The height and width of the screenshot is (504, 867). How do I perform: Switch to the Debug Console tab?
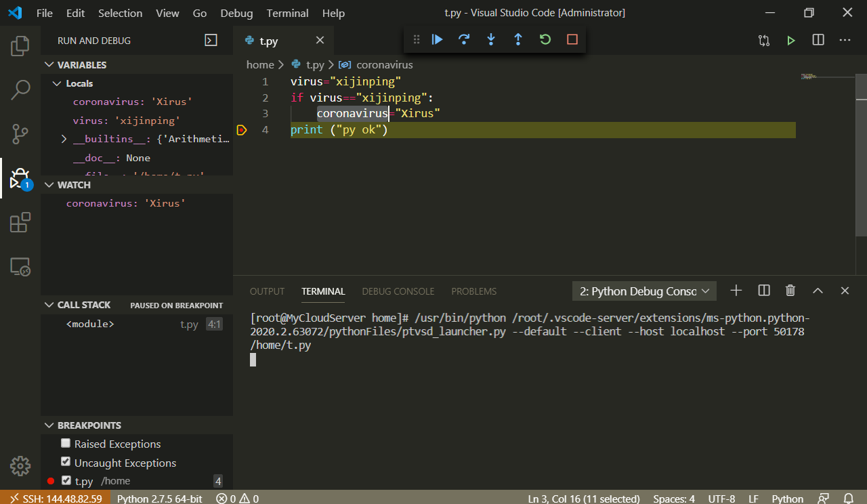[x=398, y=291]
